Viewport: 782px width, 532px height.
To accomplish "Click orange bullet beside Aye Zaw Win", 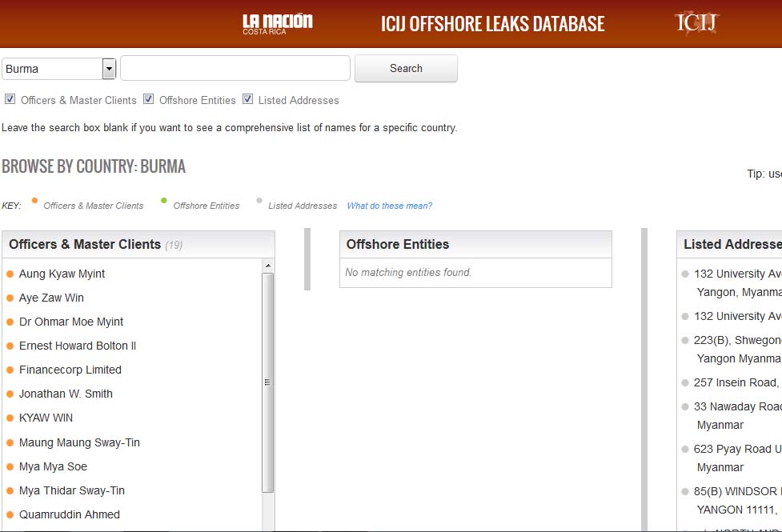I will pyautogui.click(x=10, y=298).
